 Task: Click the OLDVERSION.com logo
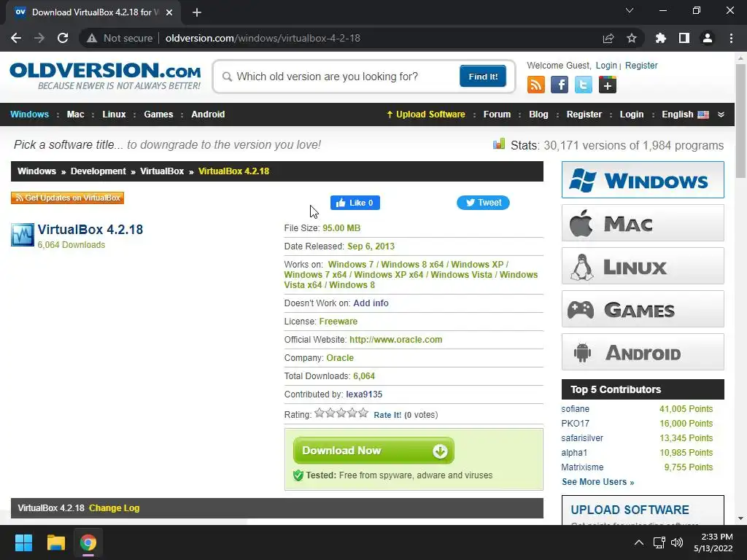[x=105, y=76]
